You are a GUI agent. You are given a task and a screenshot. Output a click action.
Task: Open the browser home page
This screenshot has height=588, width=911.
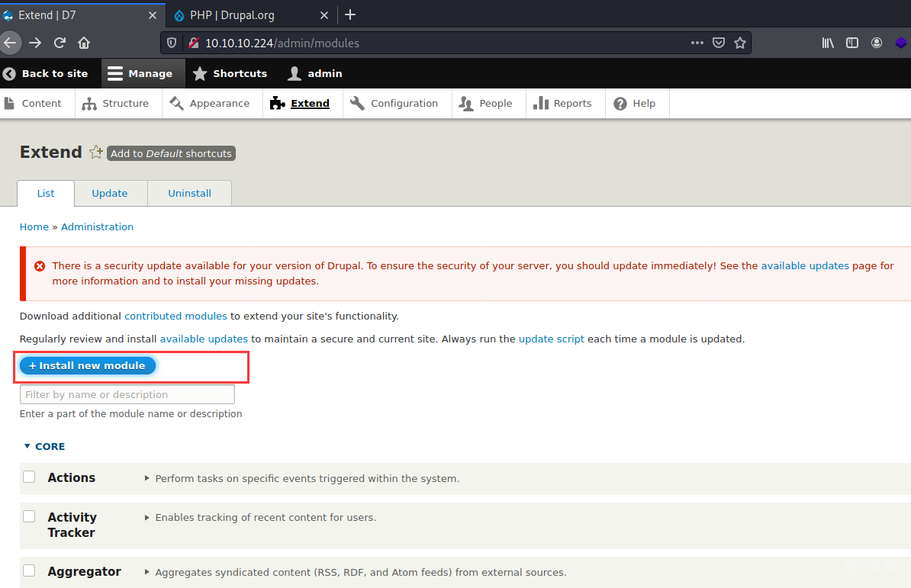[84, 43]
